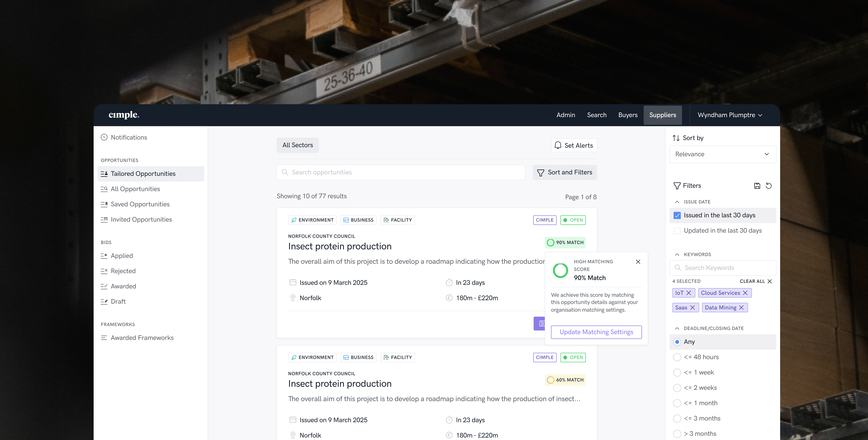This screenshot has height=440, width=868.
Task: Click the Facility tag on the first card
Action: (x=398, y=220)
